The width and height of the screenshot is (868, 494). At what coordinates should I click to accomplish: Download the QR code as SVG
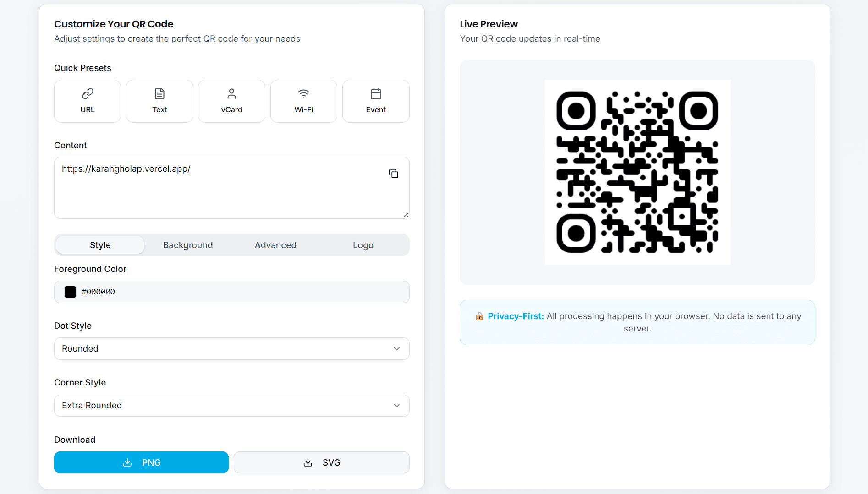(x=321, y=462)
